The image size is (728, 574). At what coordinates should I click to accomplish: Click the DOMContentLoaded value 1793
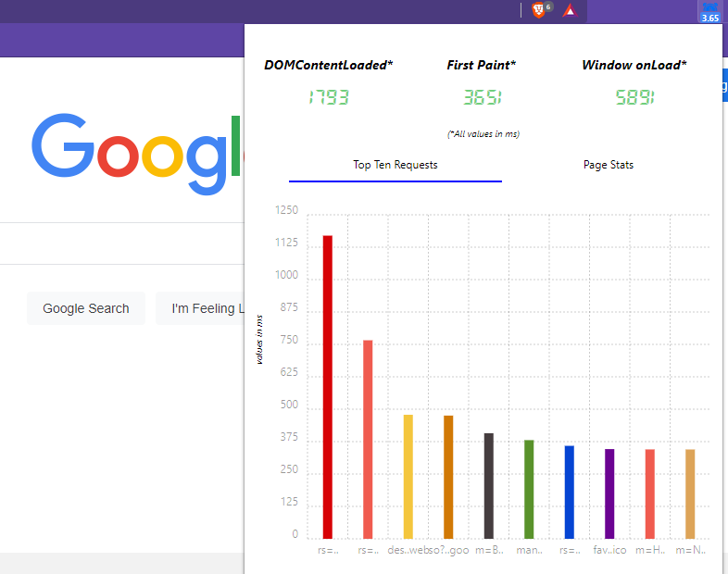pos(329,97)
